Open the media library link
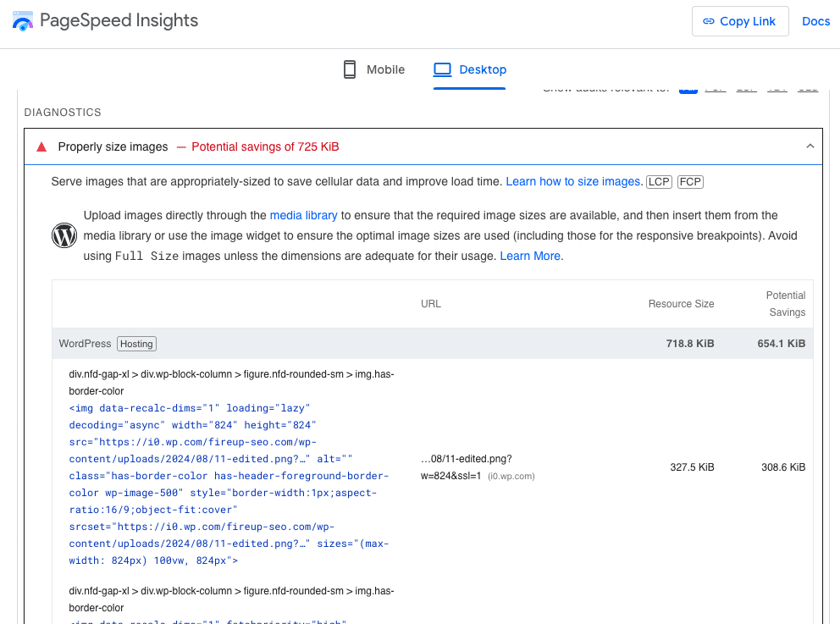 coord(303,215)
